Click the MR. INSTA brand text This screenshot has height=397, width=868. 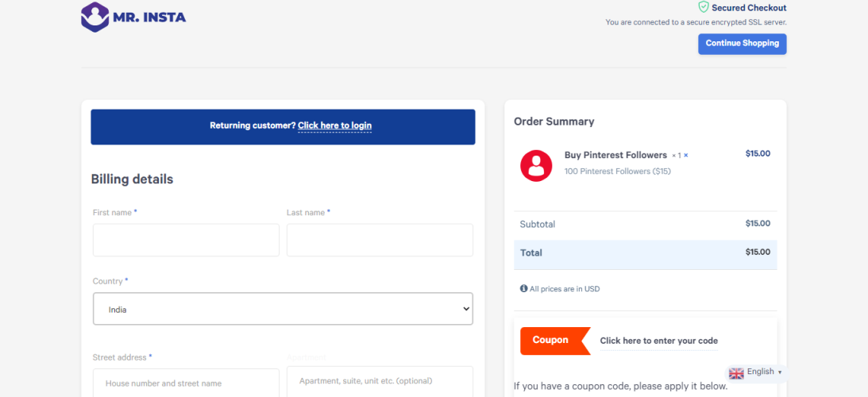click(150, 17)
